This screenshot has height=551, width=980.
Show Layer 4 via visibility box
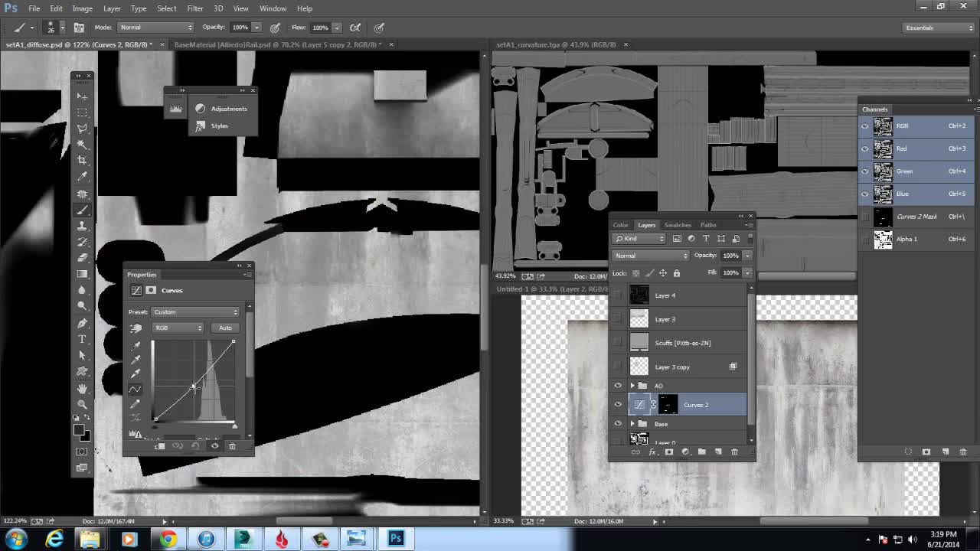618,295
